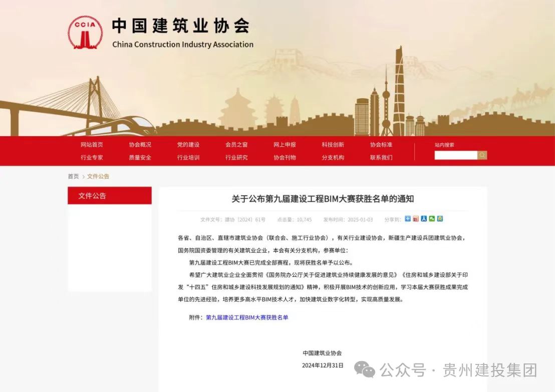Open the 质量安全 navigation link

click(140, 157)
